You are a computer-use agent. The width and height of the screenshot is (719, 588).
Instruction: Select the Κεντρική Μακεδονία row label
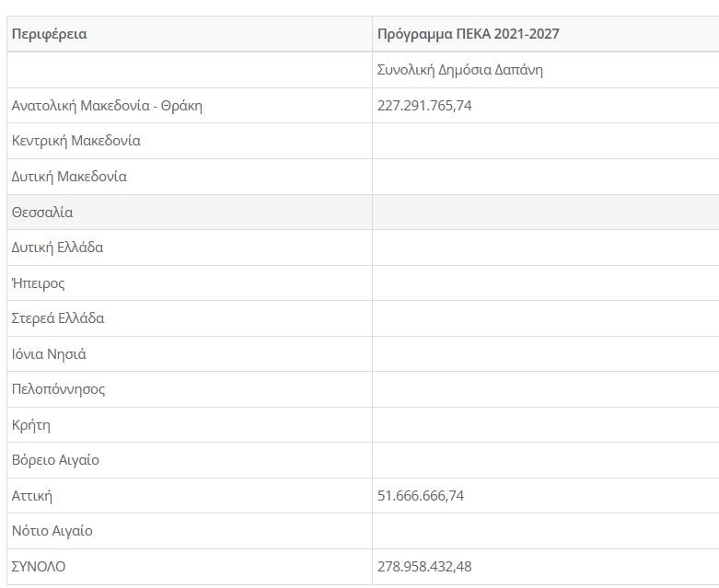point(76,141)
